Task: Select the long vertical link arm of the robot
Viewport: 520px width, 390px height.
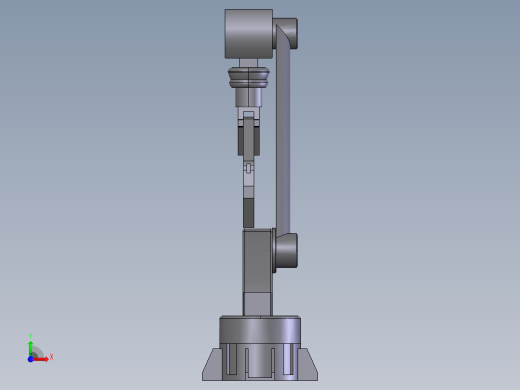Action: point(283,133)
